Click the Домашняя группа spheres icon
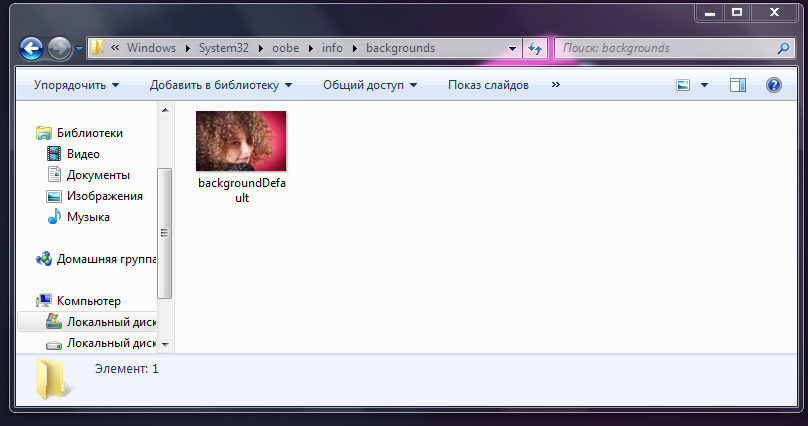This screenshot has height=426, width=808. [x=44, y=259]
